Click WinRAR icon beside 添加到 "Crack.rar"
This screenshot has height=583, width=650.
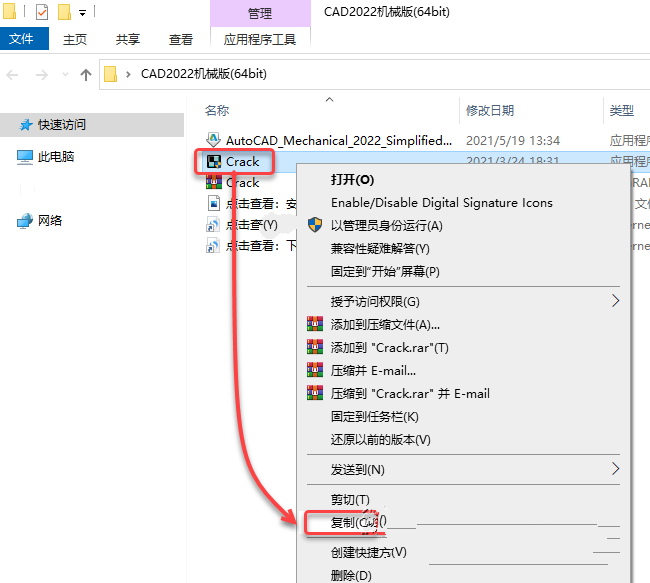coord(315,347)
